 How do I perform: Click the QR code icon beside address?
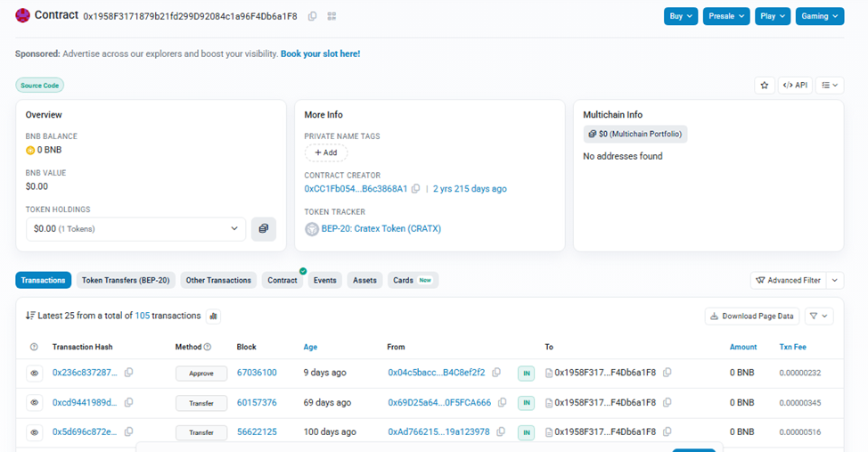point(332,16)
